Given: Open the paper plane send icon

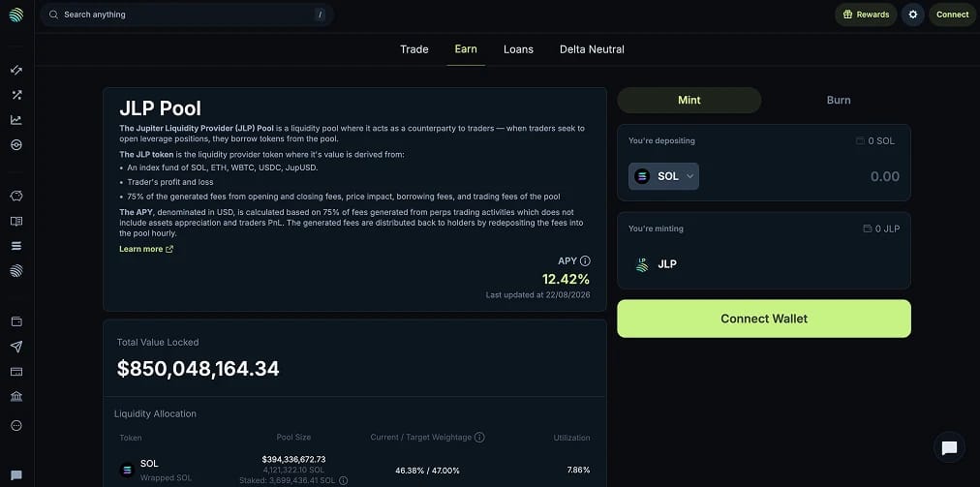Looking at the screenshot, I should 16,347.
